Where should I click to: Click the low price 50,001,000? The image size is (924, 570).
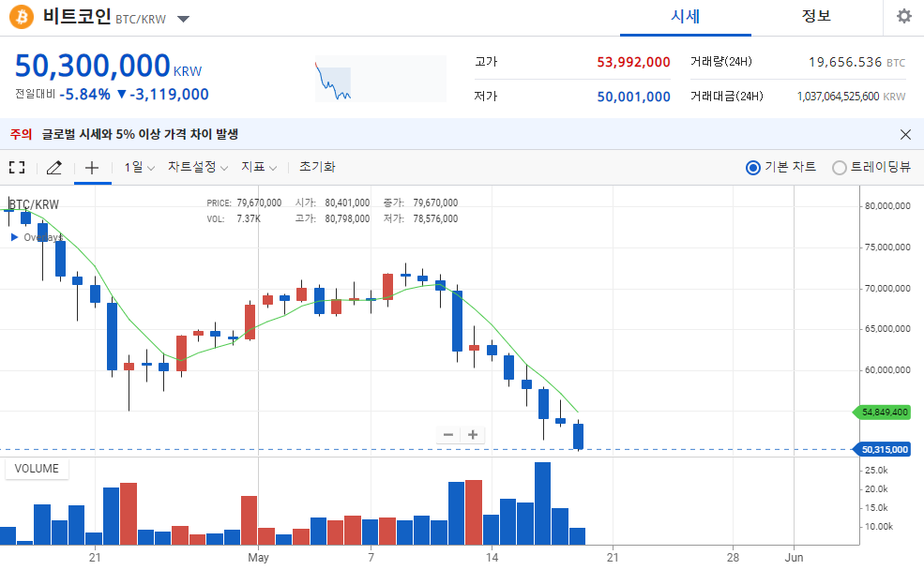(633, 97)
